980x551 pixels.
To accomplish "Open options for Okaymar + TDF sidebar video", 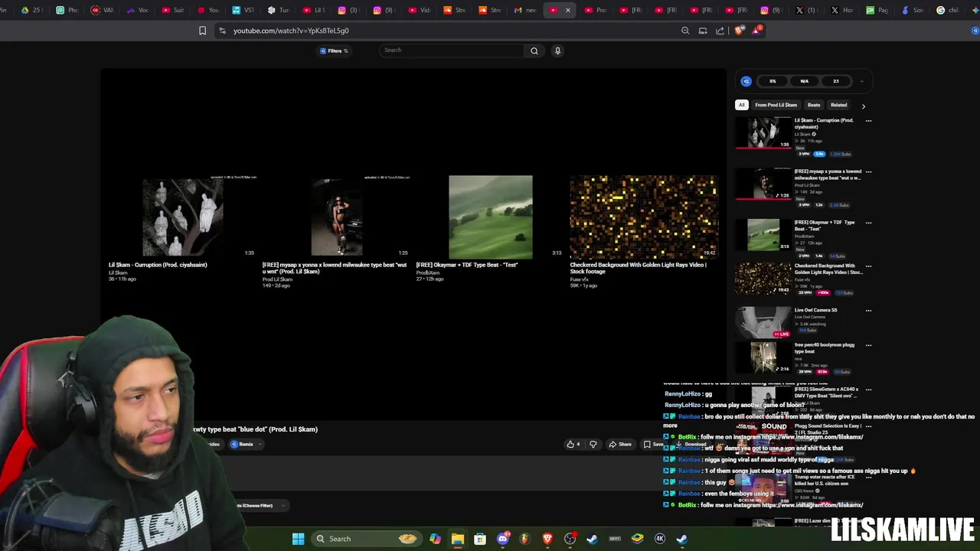I will 868,223.
